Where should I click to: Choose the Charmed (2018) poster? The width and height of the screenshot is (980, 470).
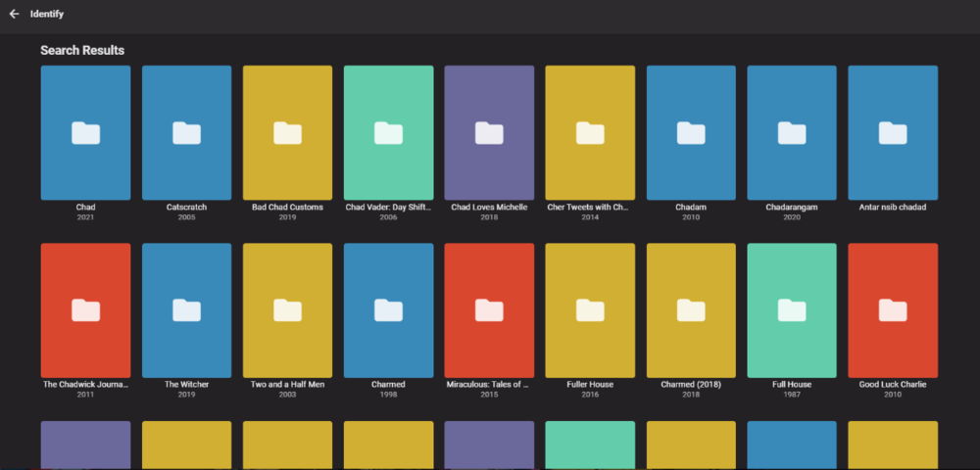(x=691, y=310)
